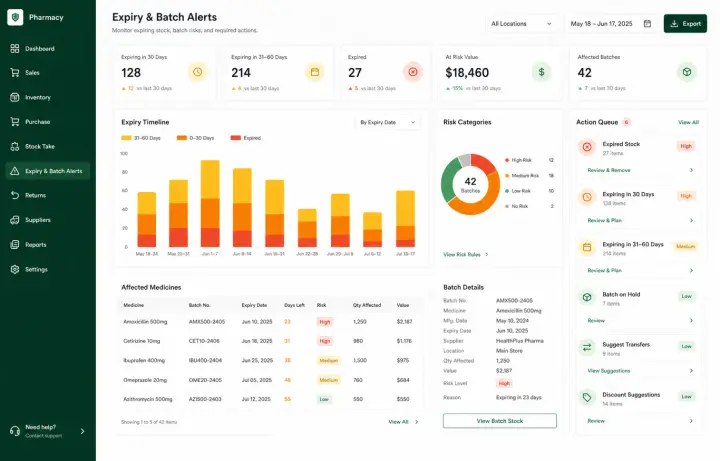Click the box icon on Affected Batches card
This screenshot has width=720, height=461.
[x=687, y=72]
